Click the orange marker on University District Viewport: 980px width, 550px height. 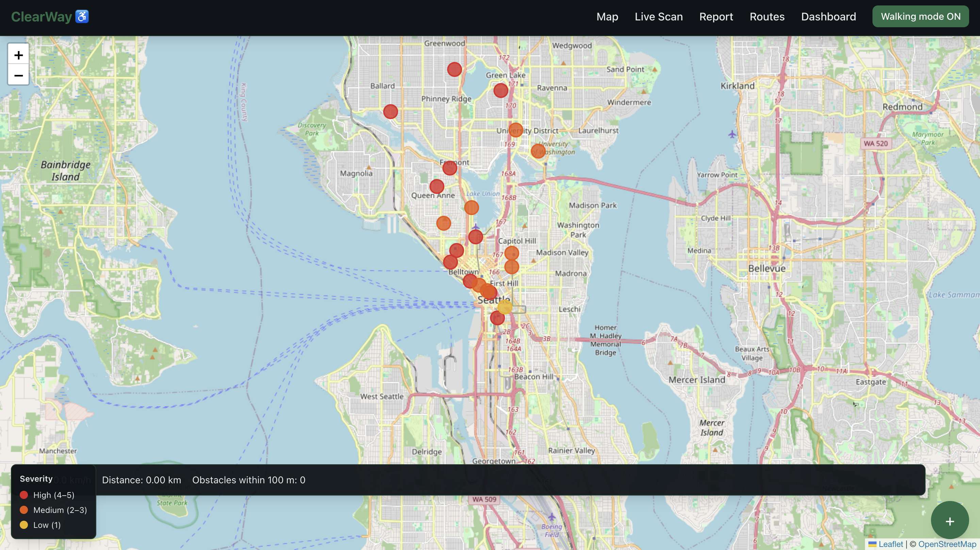click(516, 130)
